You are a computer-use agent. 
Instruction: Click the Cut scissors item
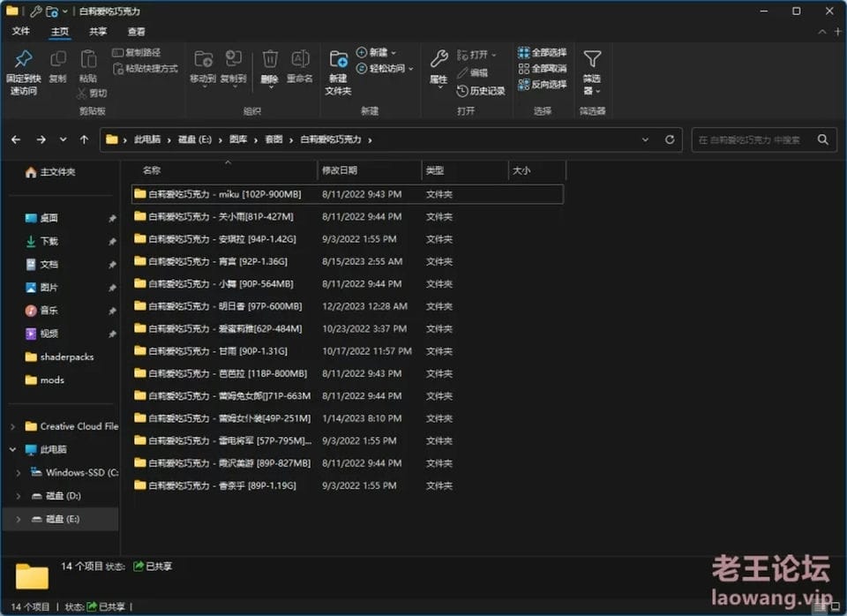pos(91,93)
